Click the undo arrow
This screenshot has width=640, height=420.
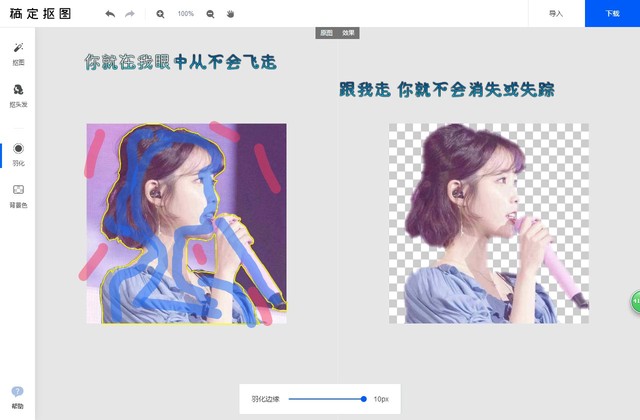pos(110,14)
